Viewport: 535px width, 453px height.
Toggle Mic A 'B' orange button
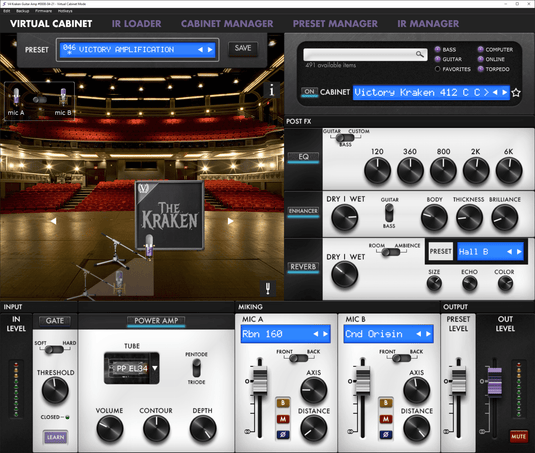283,403
